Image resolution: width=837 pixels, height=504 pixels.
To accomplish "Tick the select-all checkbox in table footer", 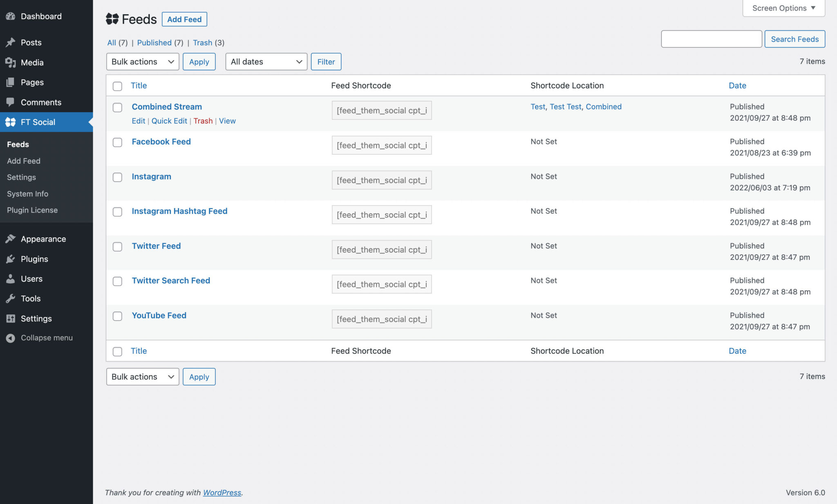I will pos(117,351).
